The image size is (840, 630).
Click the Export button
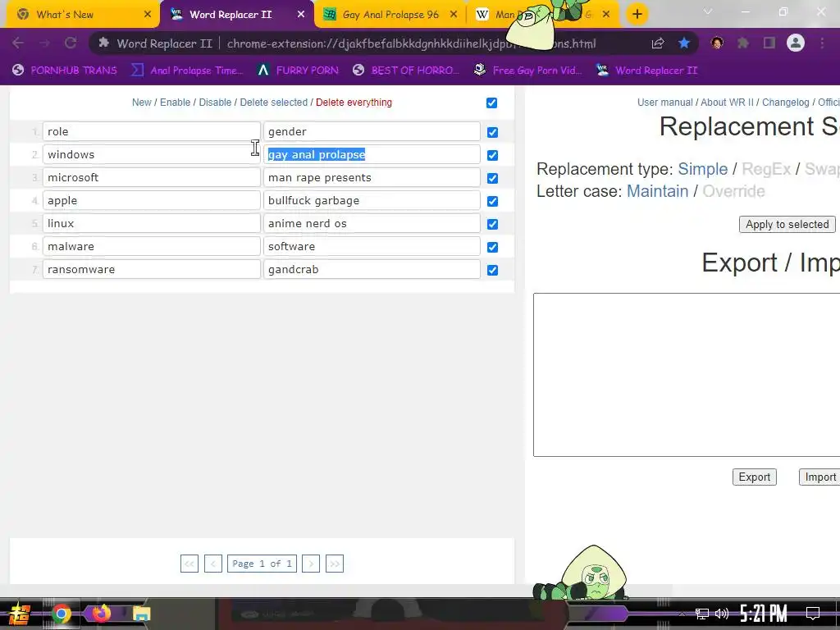pyautogui.click(x=755, y=477)
